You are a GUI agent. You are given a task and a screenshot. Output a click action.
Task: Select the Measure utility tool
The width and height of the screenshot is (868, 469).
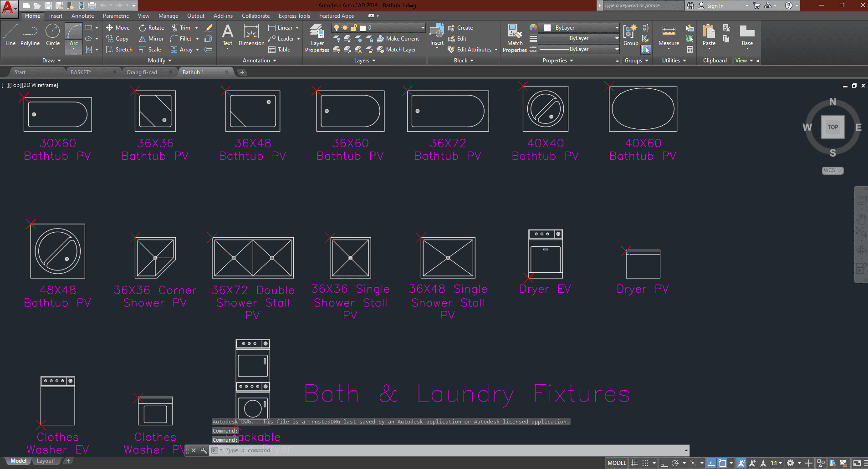[x=669, y=36]
